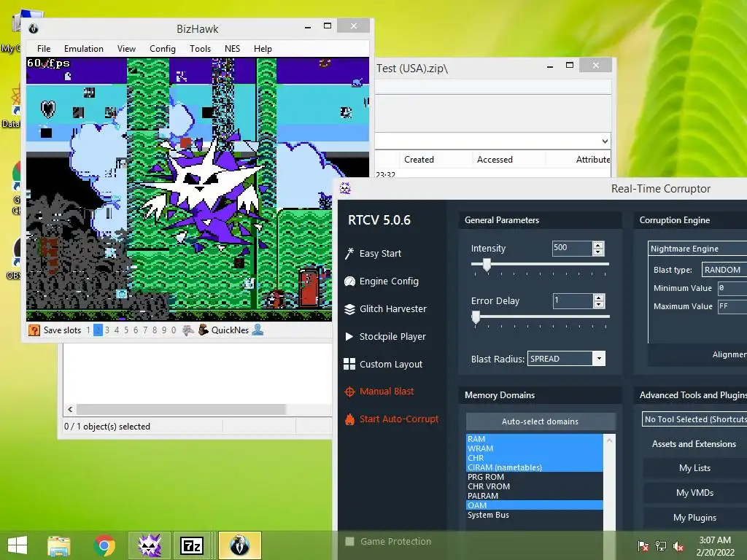Click the blue user icon in BizHawk status bar
Image resolution: width=747 pixels, height=560 pixels.
[258, 330]
